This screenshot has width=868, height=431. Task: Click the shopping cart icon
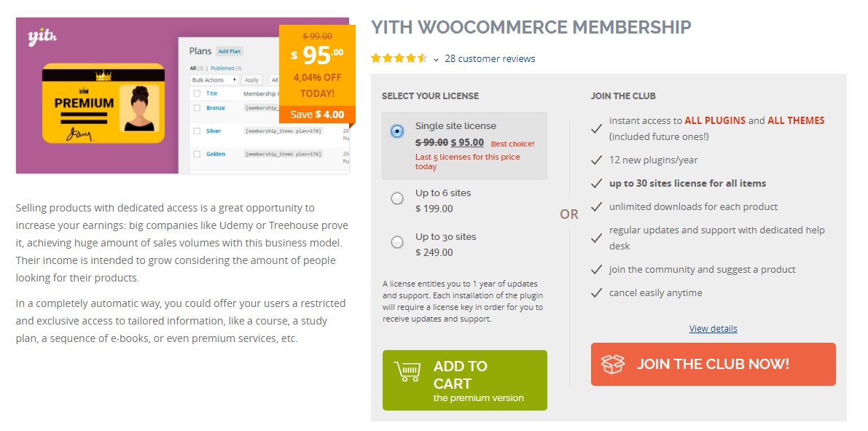(x=407, y=372)
